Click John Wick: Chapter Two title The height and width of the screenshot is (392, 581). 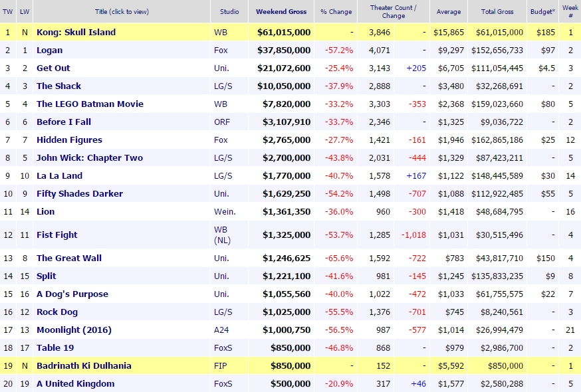click(89, 158)
